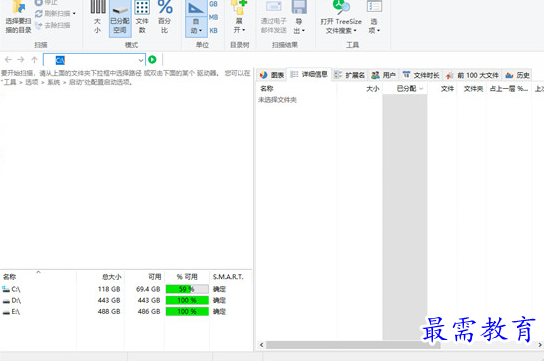Sort by the Allocated column header
Image resolution: width=544 pixels, height=361 pixels.
pos(405,89)
